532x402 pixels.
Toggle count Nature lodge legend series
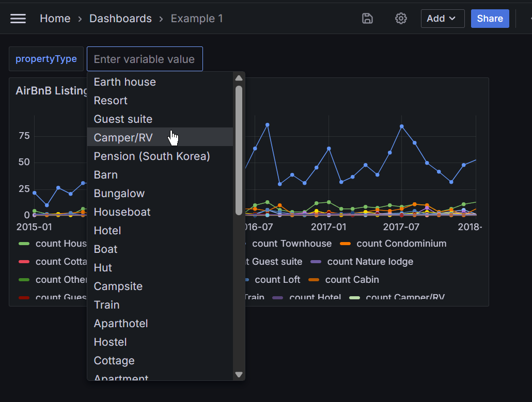click(x=370, y=262)
